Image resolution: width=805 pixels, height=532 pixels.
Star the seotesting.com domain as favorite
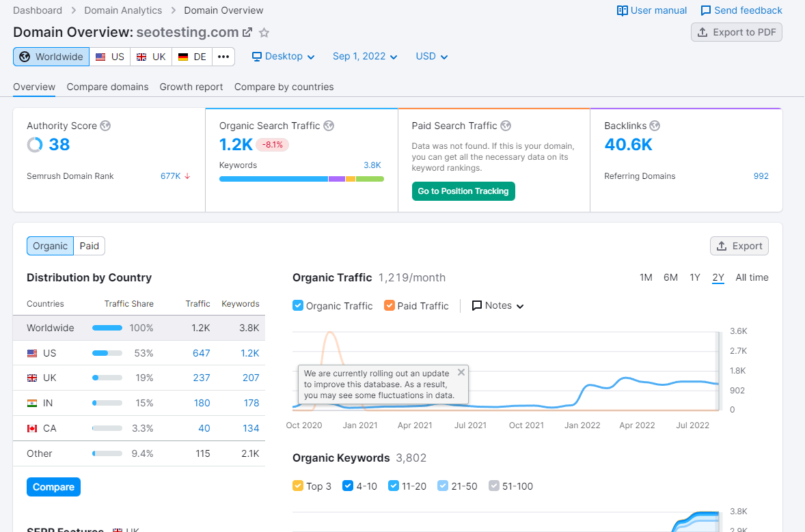coord(264,32)
